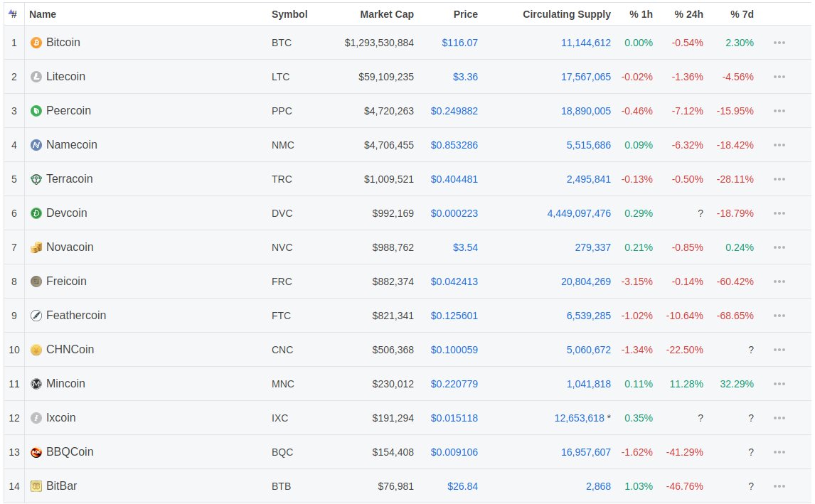Open the more options menu for Namecoin
815x504 pixels.
(x=779, y=145)
